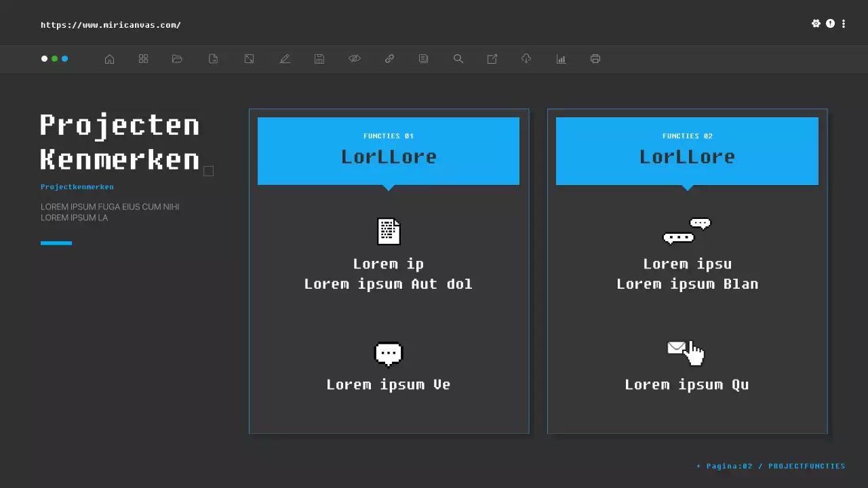Select the FUNCTIES 01 blue header

click(389, 150)
